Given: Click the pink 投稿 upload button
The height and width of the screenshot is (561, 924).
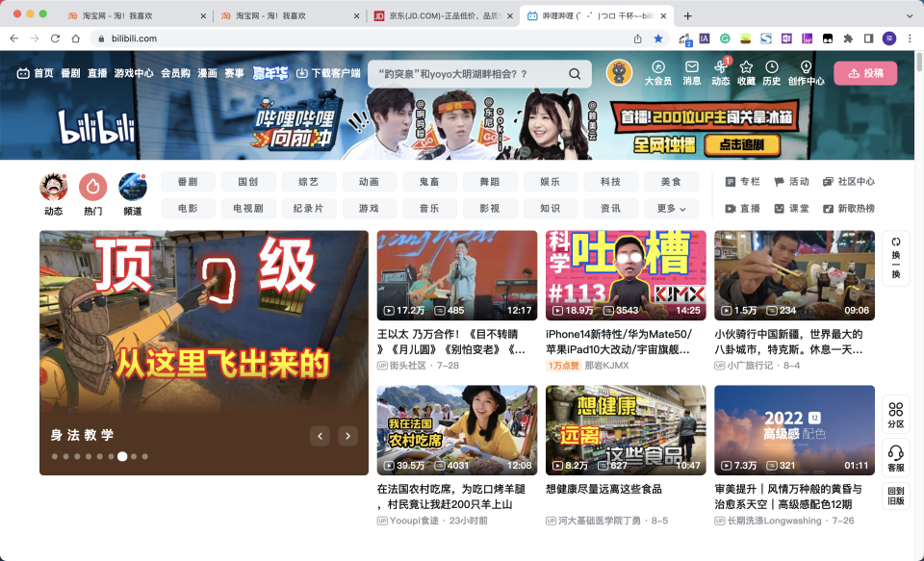Looking at the screenshot, I should (865, 73).
